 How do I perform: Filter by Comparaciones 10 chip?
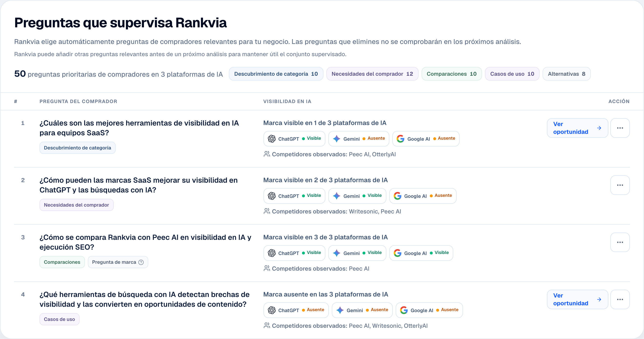452,74
